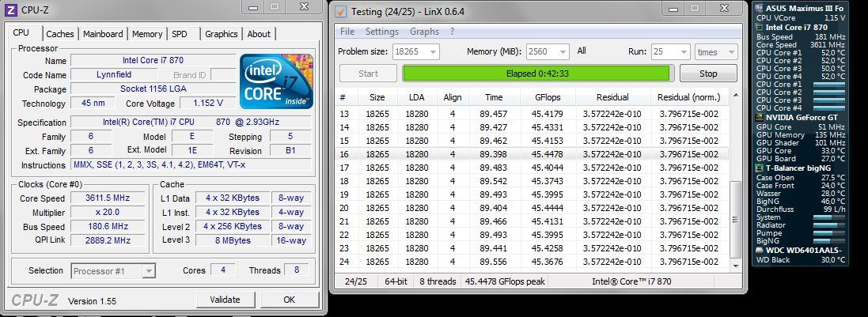Open the SPD tab

180,34
